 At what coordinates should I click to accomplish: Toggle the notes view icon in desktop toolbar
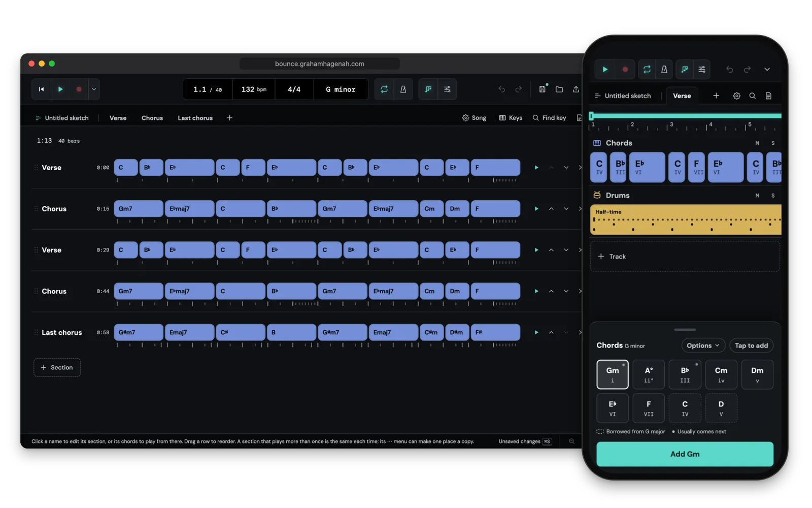click(428, 89)
